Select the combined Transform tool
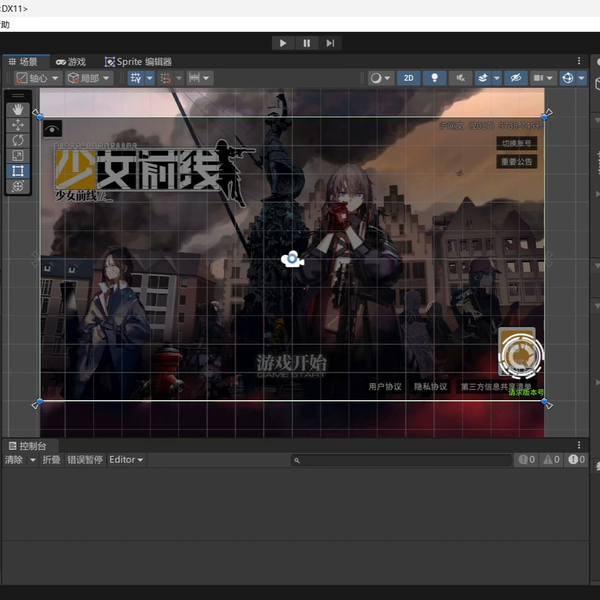This screenshot has width=600, height=600. 18,186
